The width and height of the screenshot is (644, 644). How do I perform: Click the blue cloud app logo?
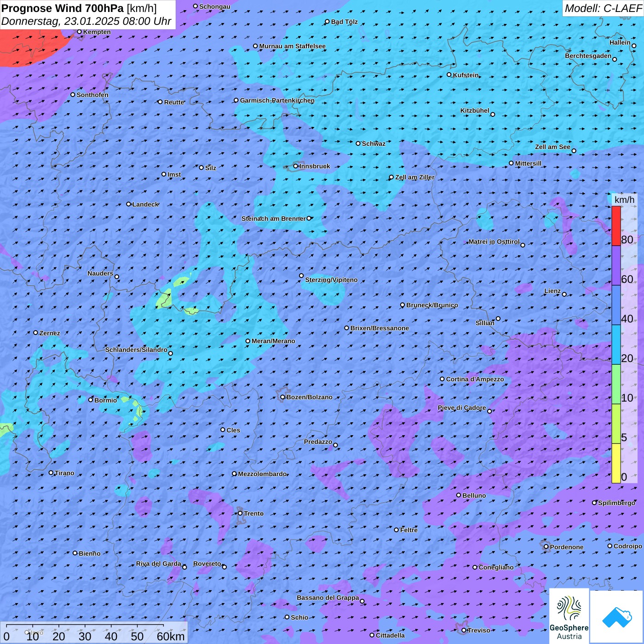(x=617, y=617)
